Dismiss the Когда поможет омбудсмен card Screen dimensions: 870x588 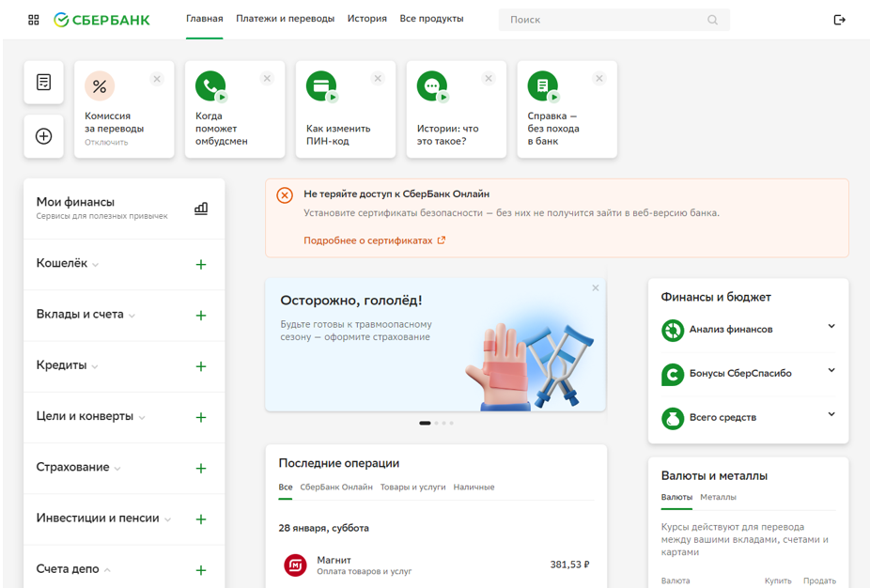(x=267, y=78)
